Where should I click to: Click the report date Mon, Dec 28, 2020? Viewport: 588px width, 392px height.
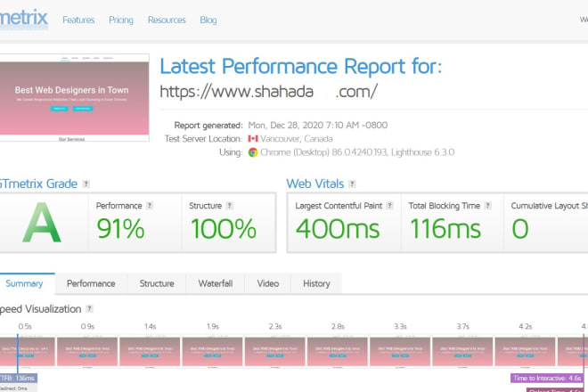pos(318,126)
